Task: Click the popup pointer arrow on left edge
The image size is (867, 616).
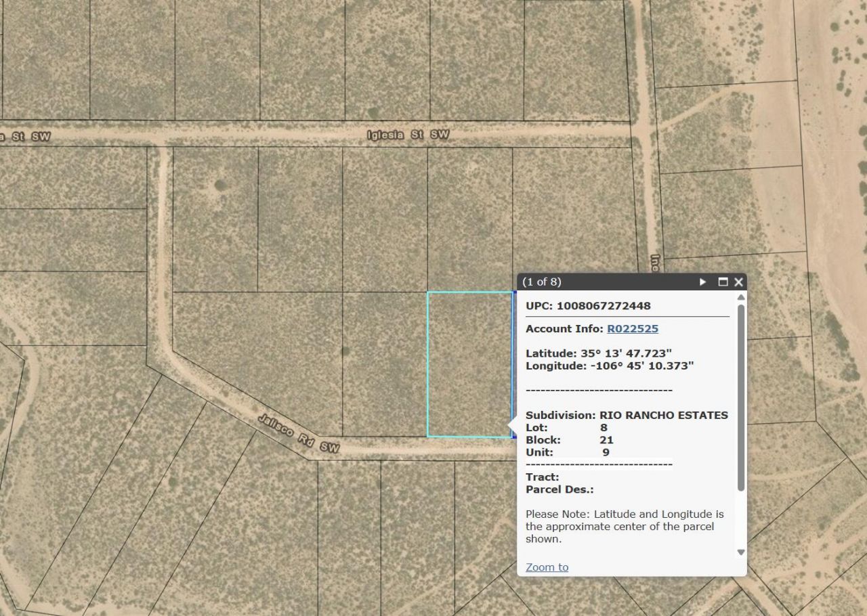Action: tap(513, 425)
